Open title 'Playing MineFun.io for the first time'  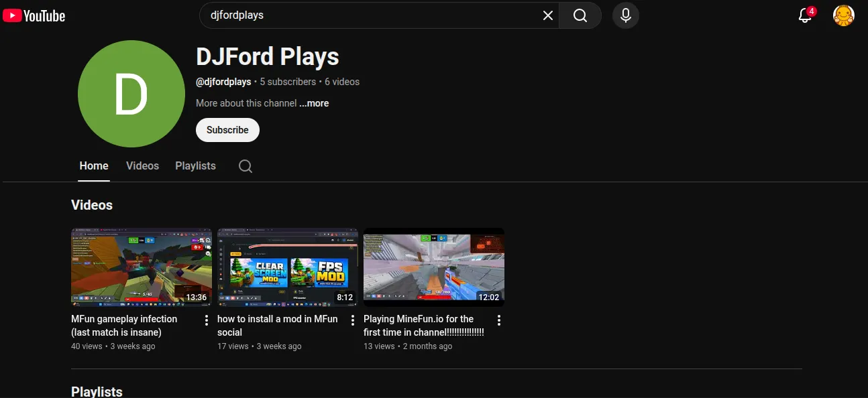point(423,326)
